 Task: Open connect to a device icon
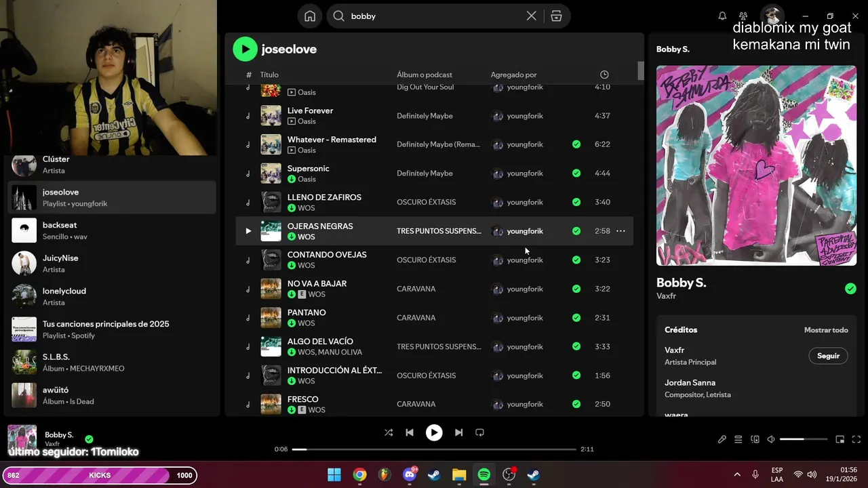(755, 439)
